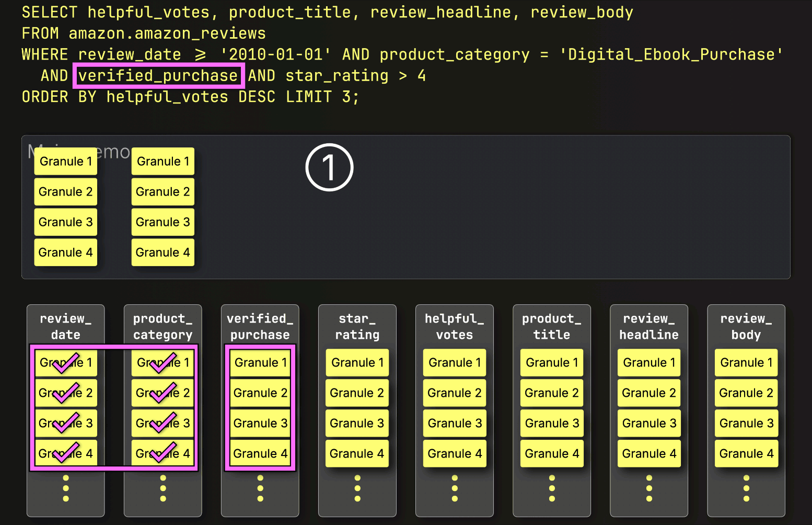Image resolution: width=812 pixels, height=525 pixels.
Task: Select Granule 4 in the helpful_votes column
Action: coord(454,454)
